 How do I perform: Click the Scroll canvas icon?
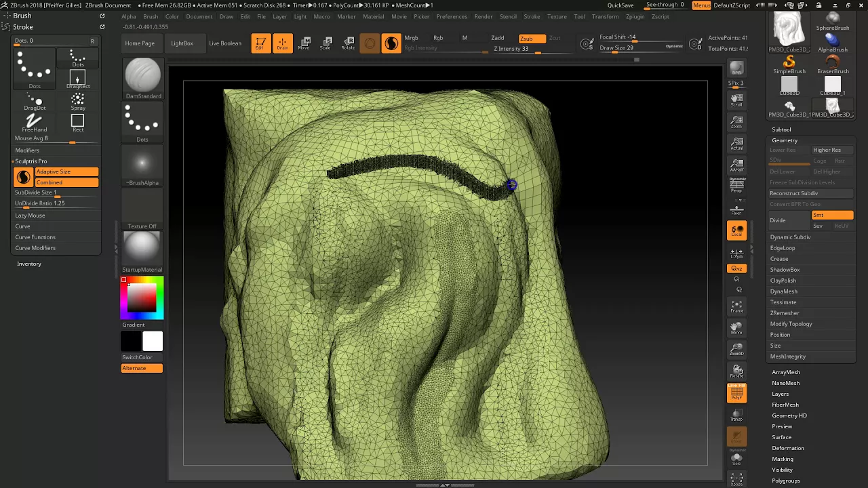736,100
